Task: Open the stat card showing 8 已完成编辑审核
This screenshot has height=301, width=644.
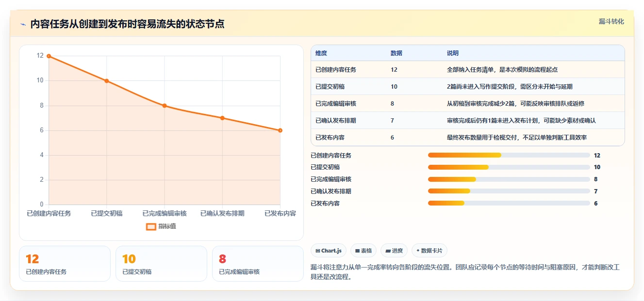Action: click(258, 264)
